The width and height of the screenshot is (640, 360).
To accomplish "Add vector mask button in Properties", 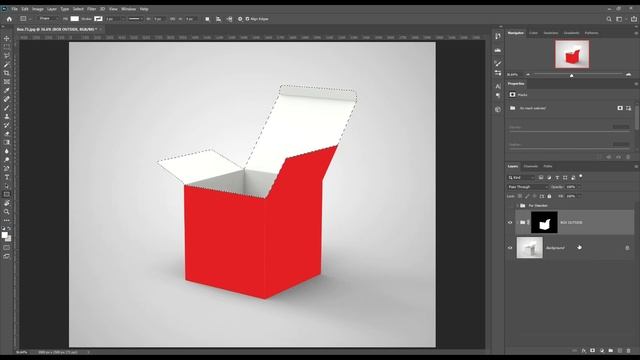I will coord(629,108).
